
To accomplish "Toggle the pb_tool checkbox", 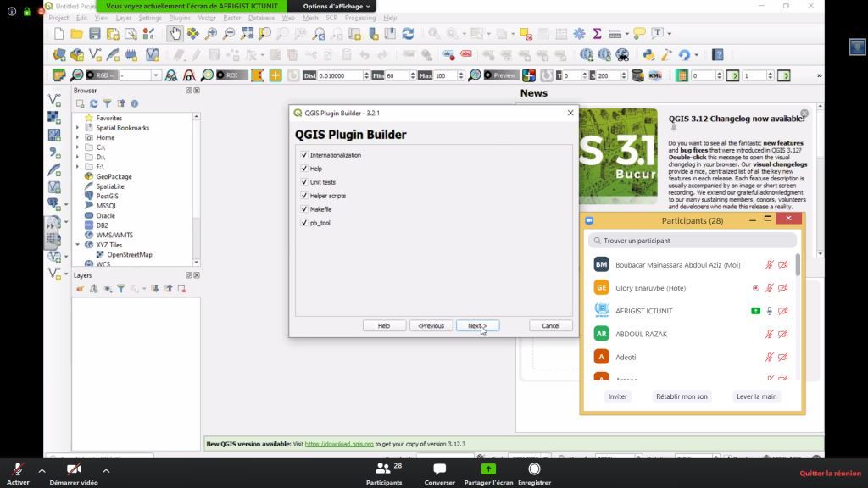I will [304, 223].
